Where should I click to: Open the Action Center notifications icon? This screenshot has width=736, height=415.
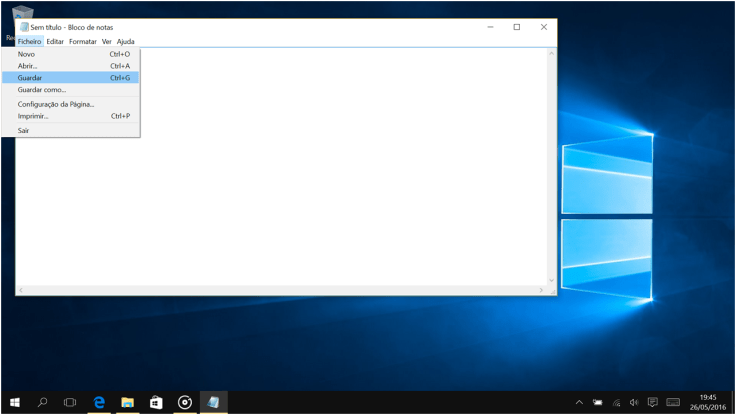pos(652,402)
